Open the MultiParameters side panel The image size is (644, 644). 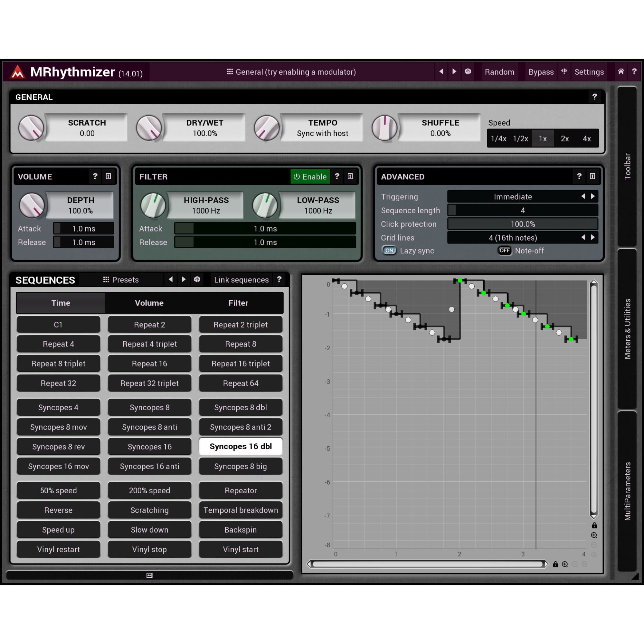click(627, 491)
